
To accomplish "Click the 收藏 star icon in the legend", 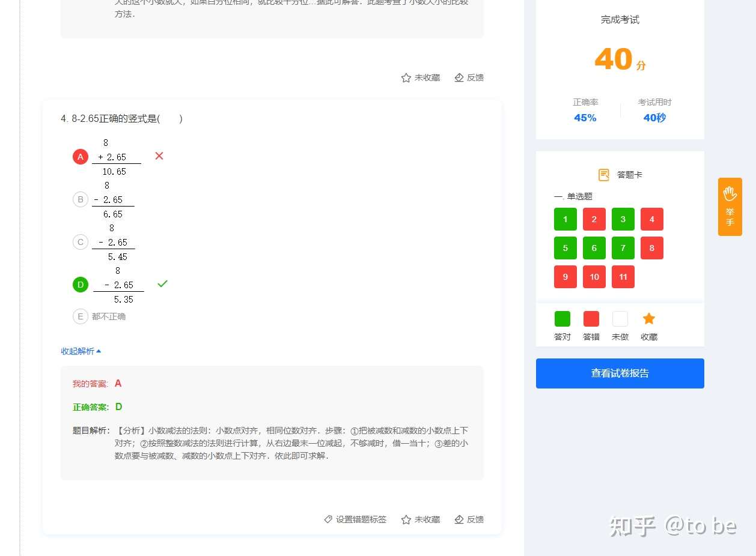I will tap(648, 318).
